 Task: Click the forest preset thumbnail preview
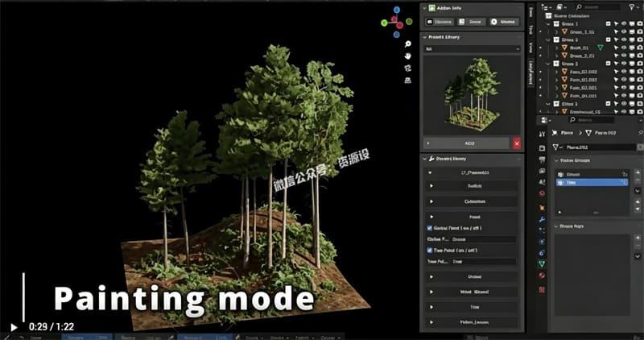click(473, 94)
